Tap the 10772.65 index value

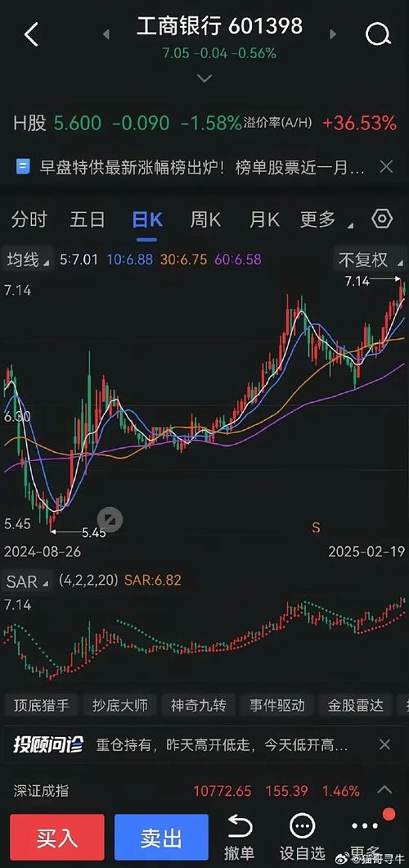tap(222, 790)
